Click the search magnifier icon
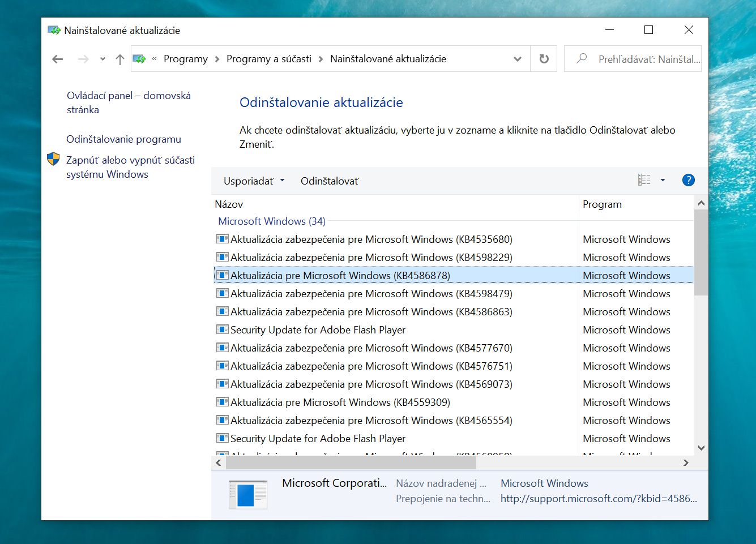 (x=581, y=58)
